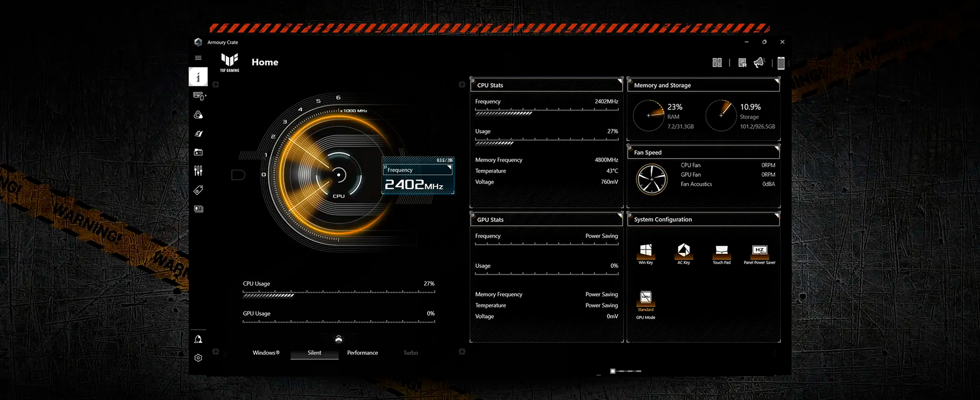Open the Devices keyboard-and-mouse sidebar icon
The height and width of the screenshot is (400, 980).
(x=199, y=96)
